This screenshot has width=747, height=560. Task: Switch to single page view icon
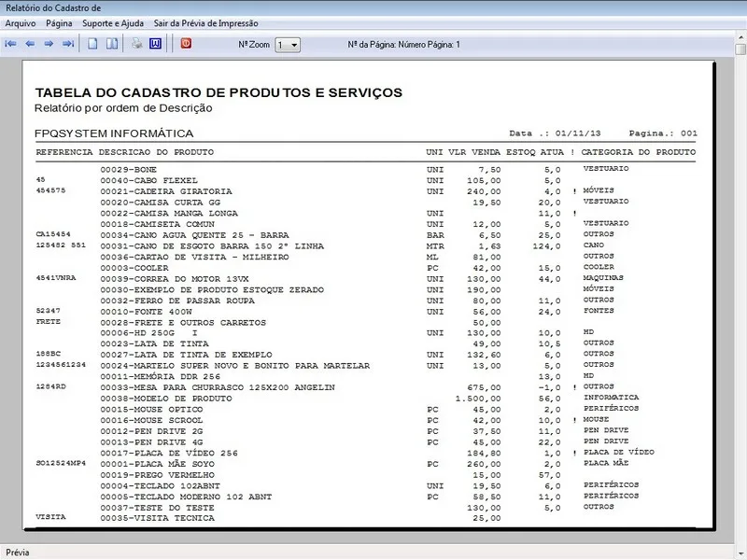click(92, 44)
